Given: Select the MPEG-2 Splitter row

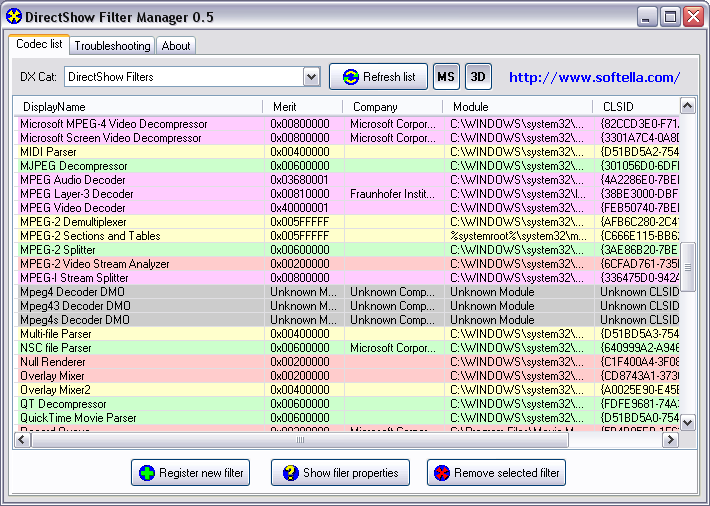Looking at the screenshot, I should [x=349, y=250].
